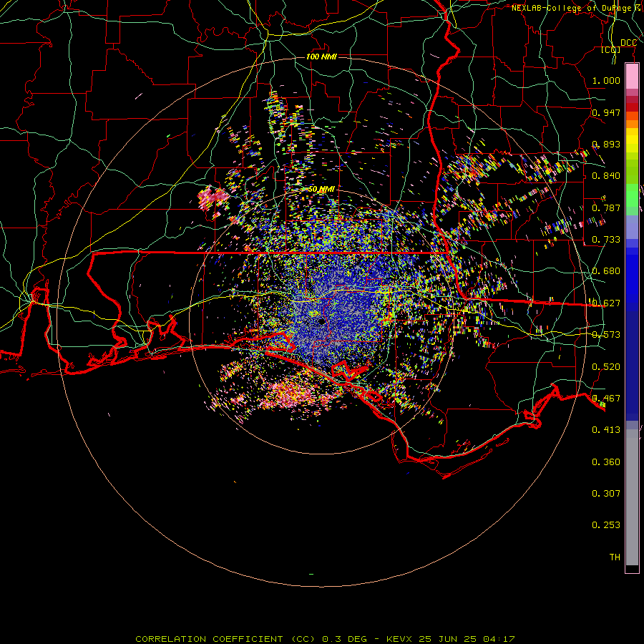Pick the dark red swatch on color bar
The height and width of the screenshot is (644, 644).
click(x=632, y=107)
